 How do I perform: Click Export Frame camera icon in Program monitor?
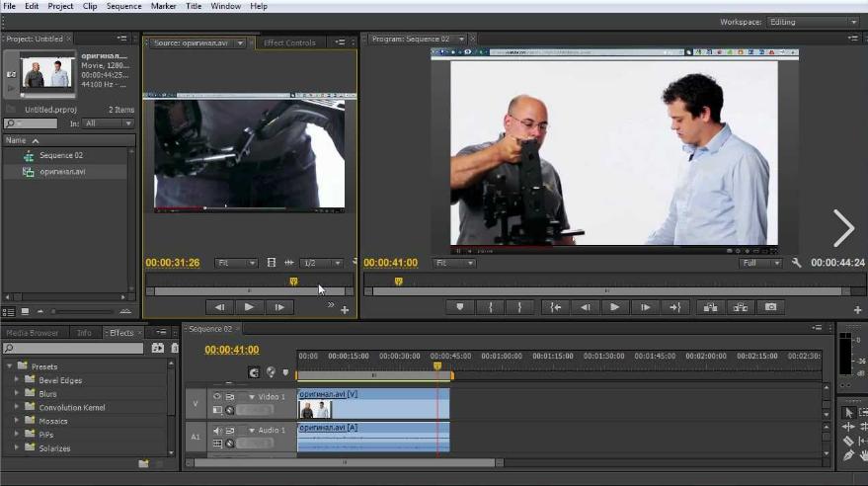(x=770, y=307)
